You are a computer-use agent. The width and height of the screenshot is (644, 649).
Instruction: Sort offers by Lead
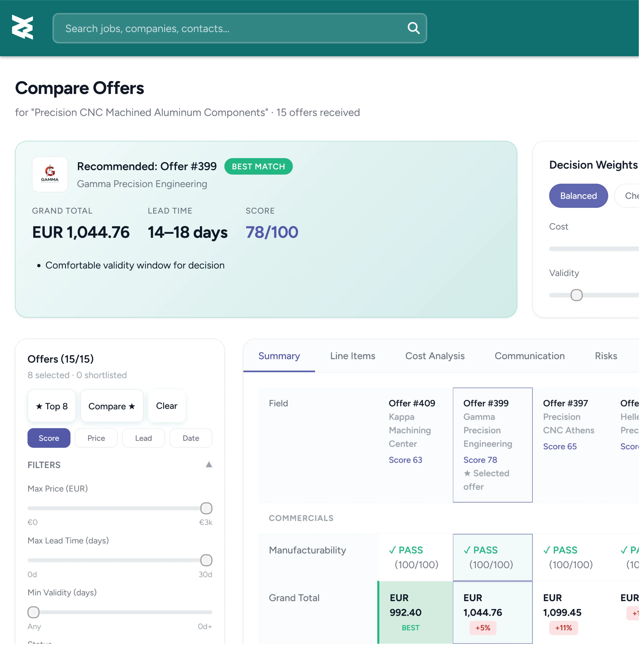[x=143, y=438]
